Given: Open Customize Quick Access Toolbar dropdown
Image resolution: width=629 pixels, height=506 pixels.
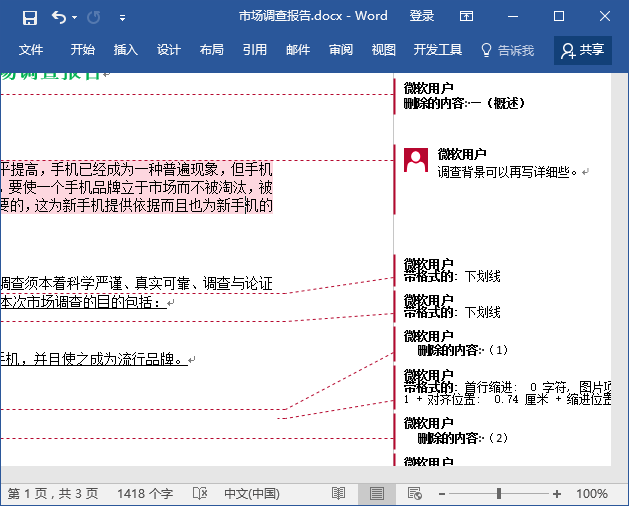Looking at the screenshot, I should tap(122, 18).
